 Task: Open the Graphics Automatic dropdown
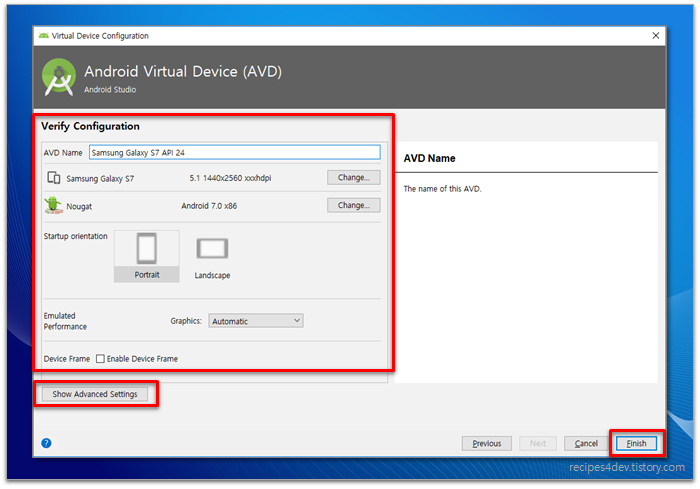point(256,321)
